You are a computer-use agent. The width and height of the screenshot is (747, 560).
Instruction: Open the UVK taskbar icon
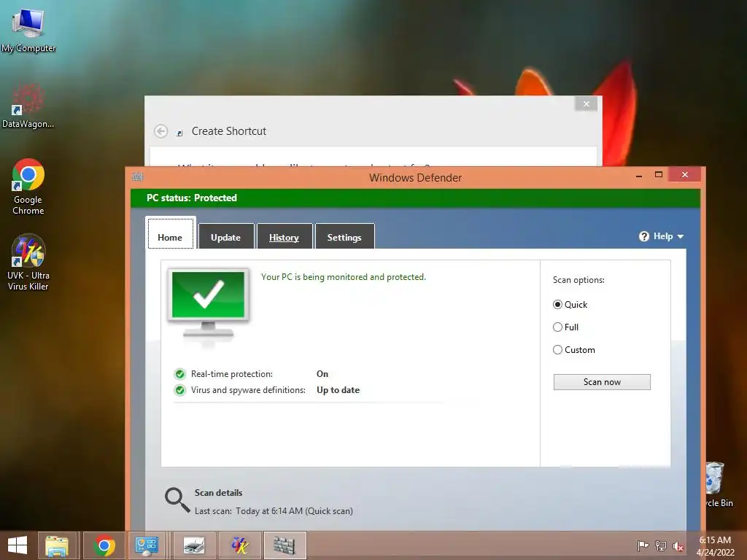coord(239,545)
